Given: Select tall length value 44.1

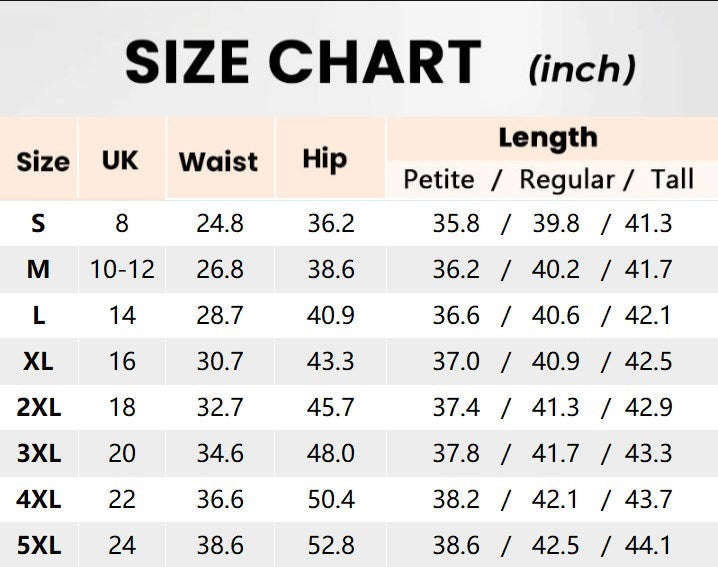Looking at the screenshot, I should (x=648, y=546).
